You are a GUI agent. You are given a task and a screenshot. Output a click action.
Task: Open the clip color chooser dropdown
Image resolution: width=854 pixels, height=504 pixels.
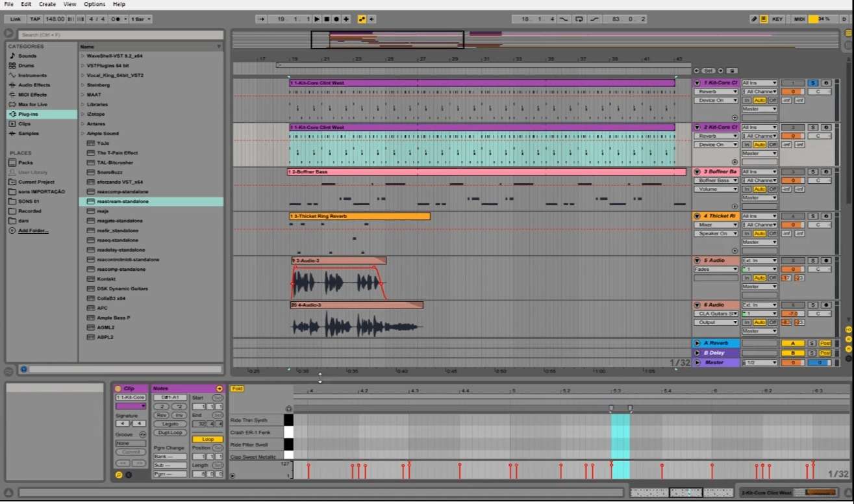click(131, 406)
